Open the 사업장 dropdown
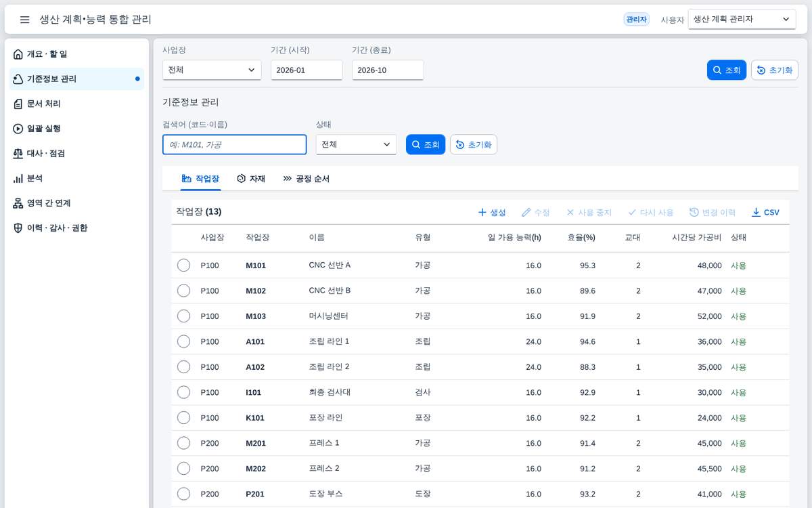Viewport: 812px width, 508px height. pos(212,70)
